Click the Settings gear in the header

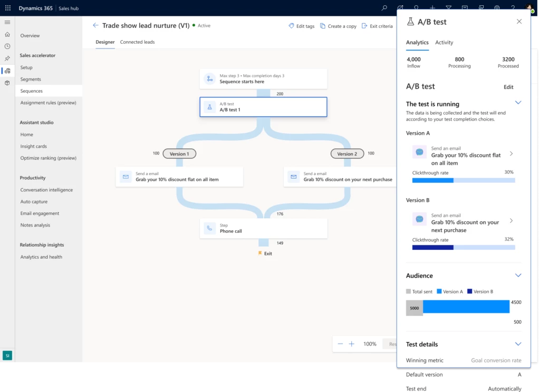[496, 8]
